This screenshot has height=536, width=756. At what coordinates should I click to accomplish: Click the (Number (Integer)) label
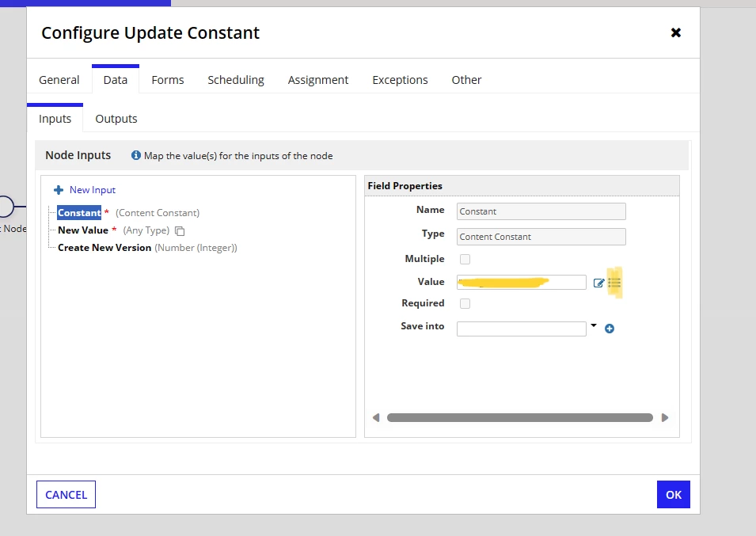tap(196, 248)
